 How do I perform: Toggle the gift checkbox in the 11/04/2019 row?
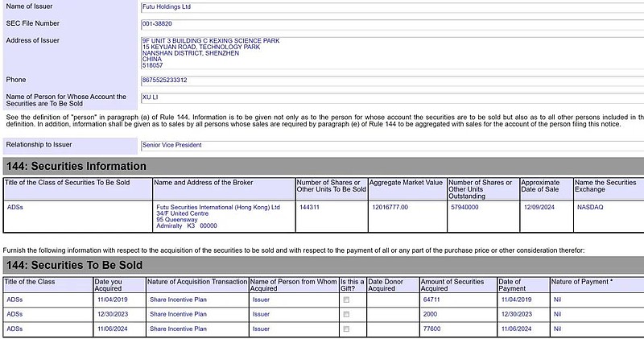(x=346, y=300)
